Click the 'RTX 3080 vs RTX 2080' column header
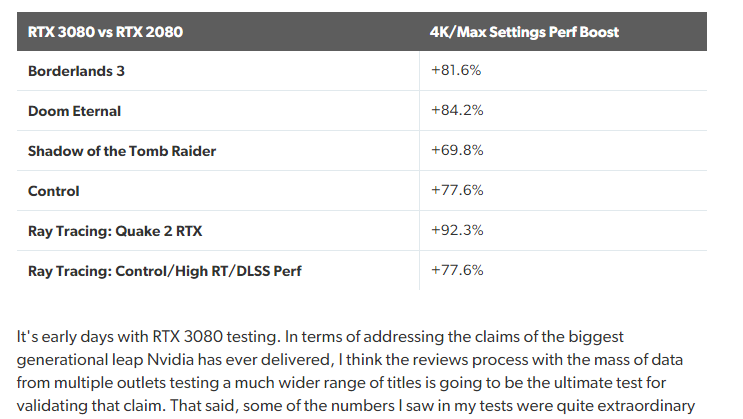The height and width of the screenshot is (419, 743). (105, 32)
